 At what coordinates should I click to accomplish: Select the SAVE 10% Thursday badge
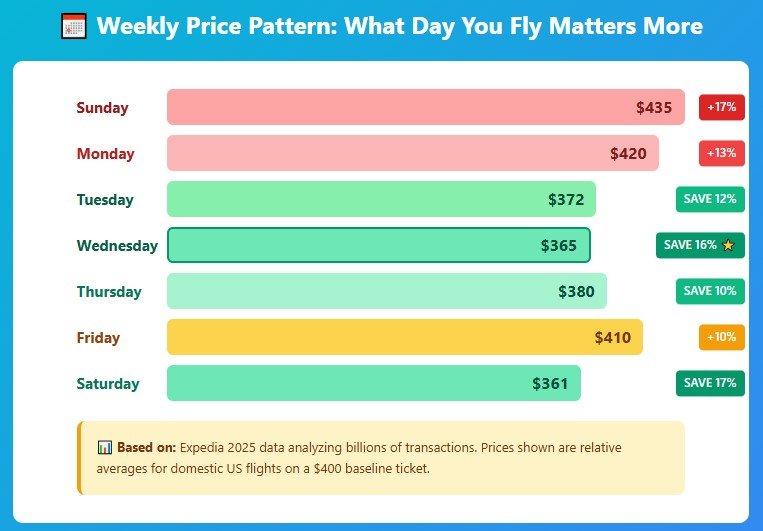(x=710, y=291)
